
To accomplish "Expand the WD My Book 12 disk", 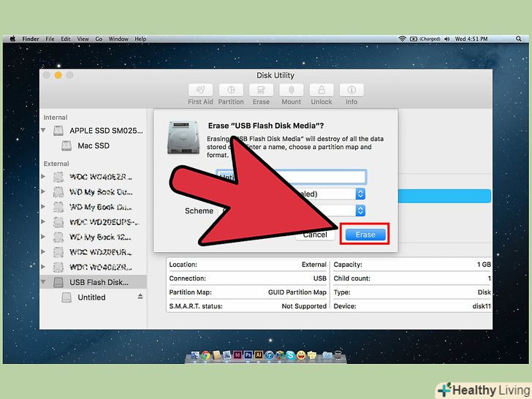I will (x=43, y=237).
